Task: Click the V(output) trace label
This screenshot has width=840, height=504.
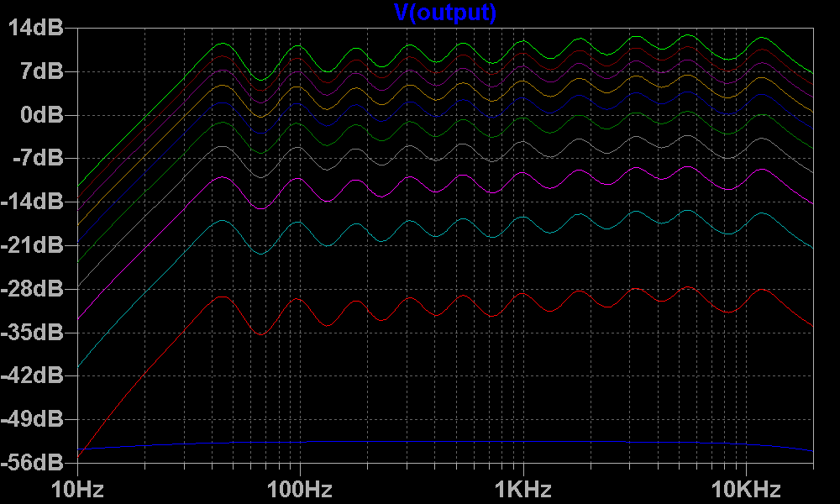Action: point(445,13)
